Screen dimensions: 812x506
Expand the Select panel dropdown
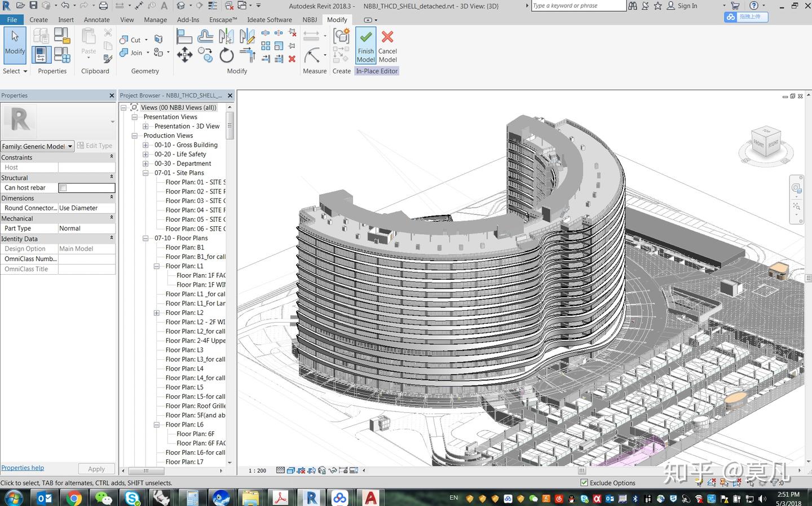15,71
